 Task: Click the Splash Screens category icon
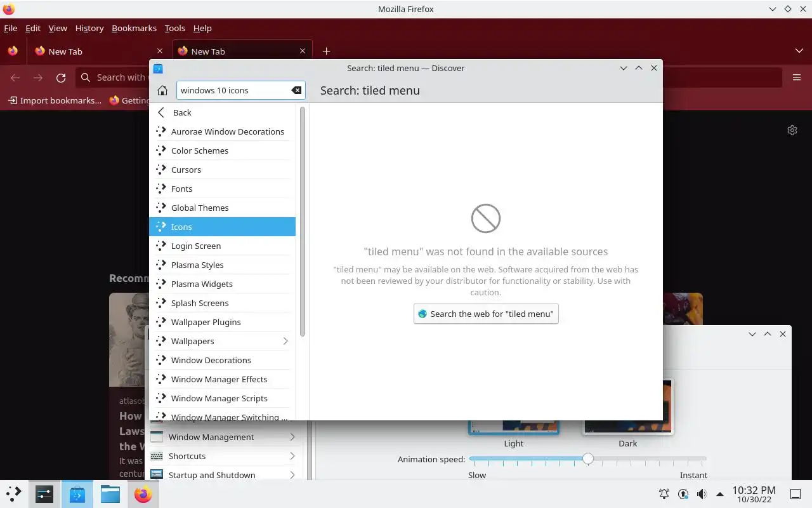tap(161, 303)
